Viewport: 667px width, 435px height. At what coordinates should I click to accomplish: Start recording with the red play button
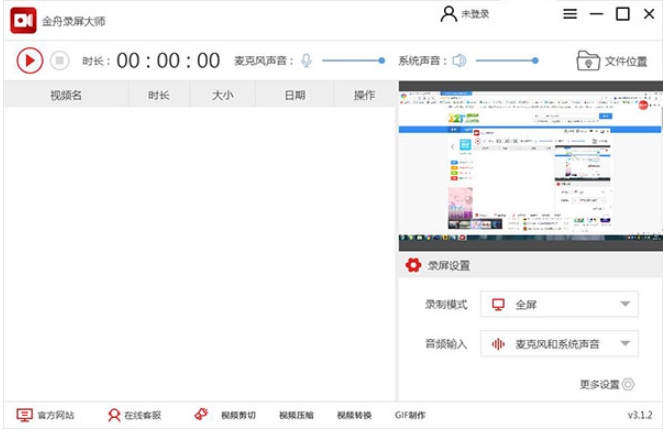point(29,61)
